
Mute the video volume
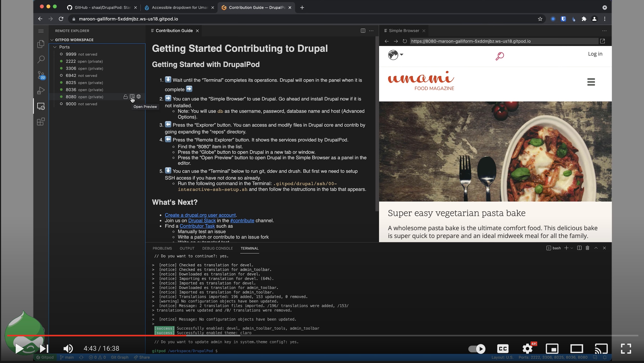pyautogui.click(x=68, y=348)
